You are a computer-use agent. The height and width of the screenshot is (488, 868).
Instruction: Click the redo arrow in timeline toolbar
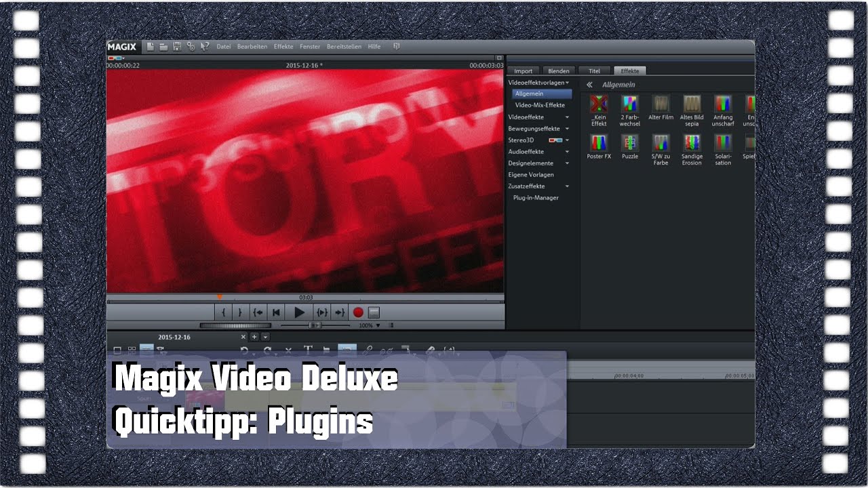click(x=268, y=350)
